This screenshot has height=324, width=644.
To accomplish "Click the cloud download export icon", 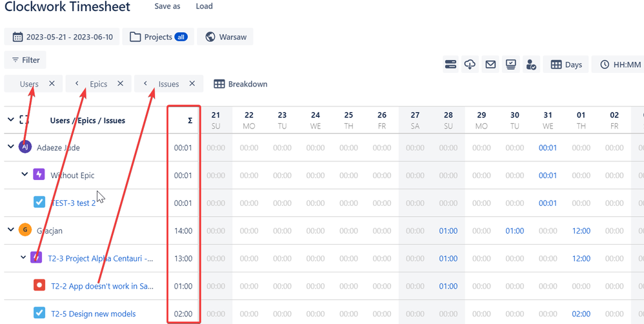I will (470, 65).
